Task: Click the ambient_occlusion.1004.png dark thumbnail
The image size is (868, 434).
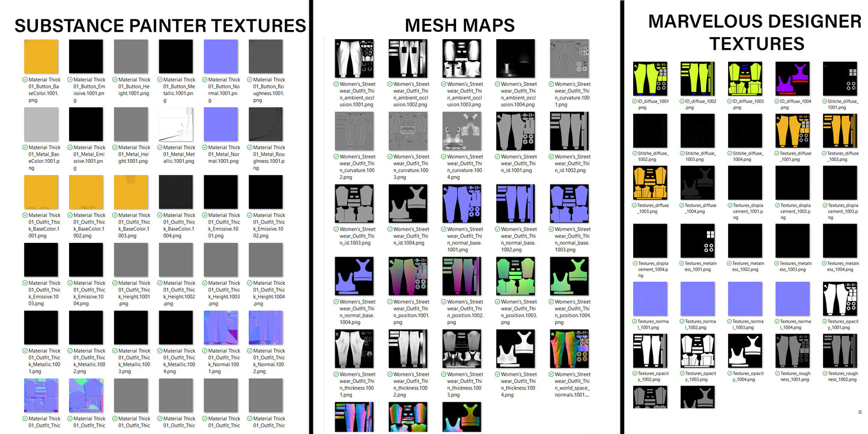Action: click(x=515, y=59)
